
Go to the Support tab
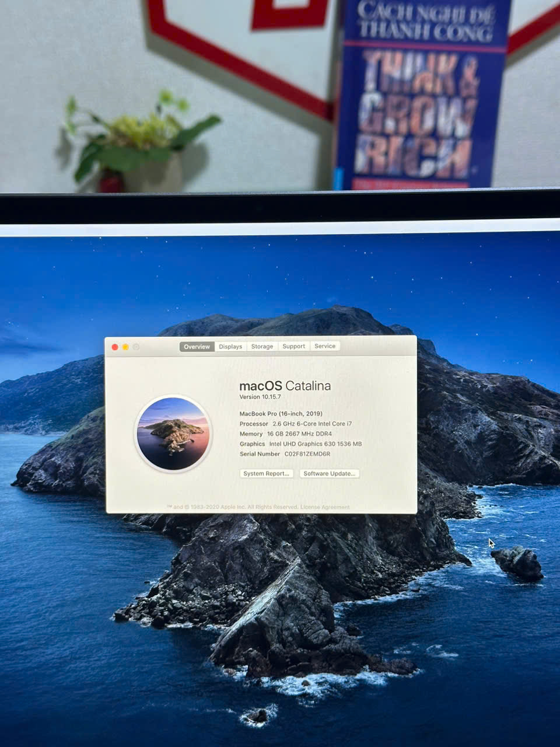pyautogui.click(x=293, y=346)
